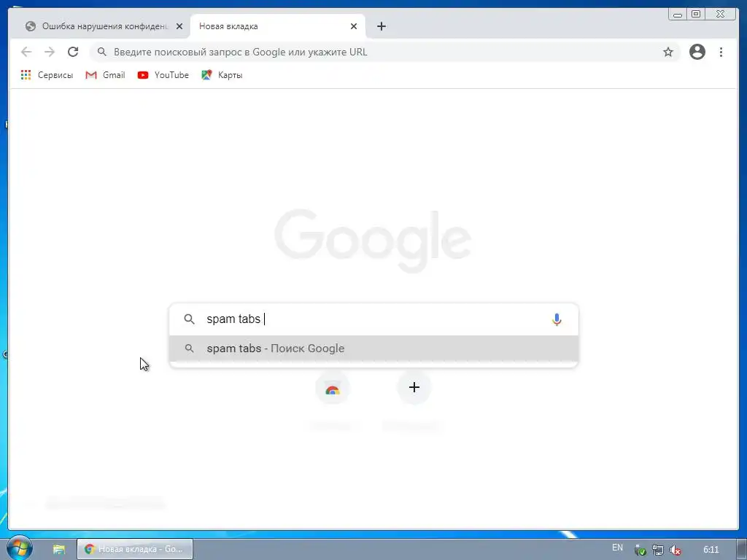
Task: Open Chrome's three-dot menu
Action: pyautogui.click(x=721, y=52)
